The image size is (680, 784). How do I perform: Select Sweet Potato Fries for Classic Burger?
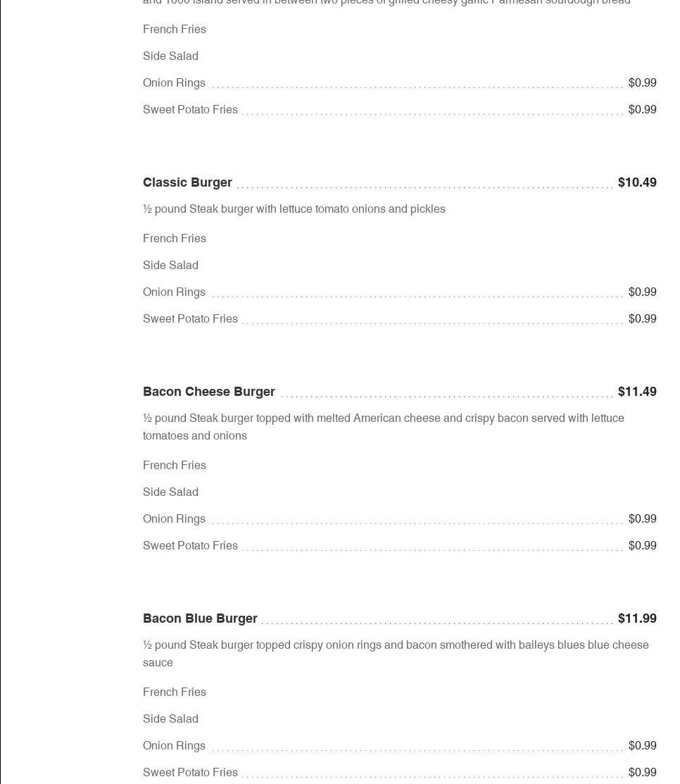pyautogui.click(x=190, y=319)
